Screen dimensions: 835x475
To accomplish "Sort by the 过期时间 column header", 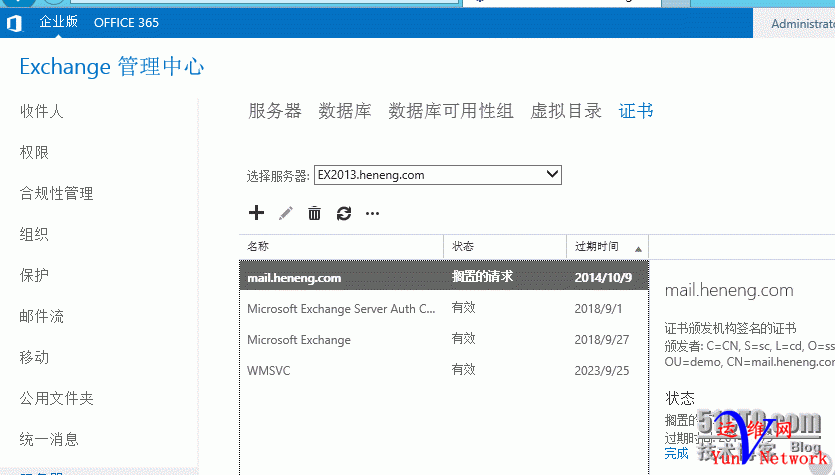I will [x=608, y=247].
